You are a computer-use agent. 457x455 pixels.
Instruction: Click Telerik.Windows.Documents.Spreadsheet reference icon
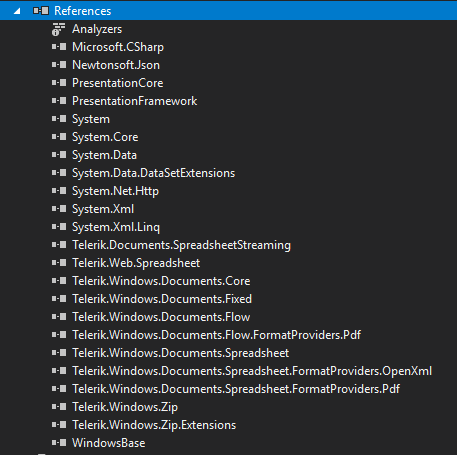[x=59, y=353]
